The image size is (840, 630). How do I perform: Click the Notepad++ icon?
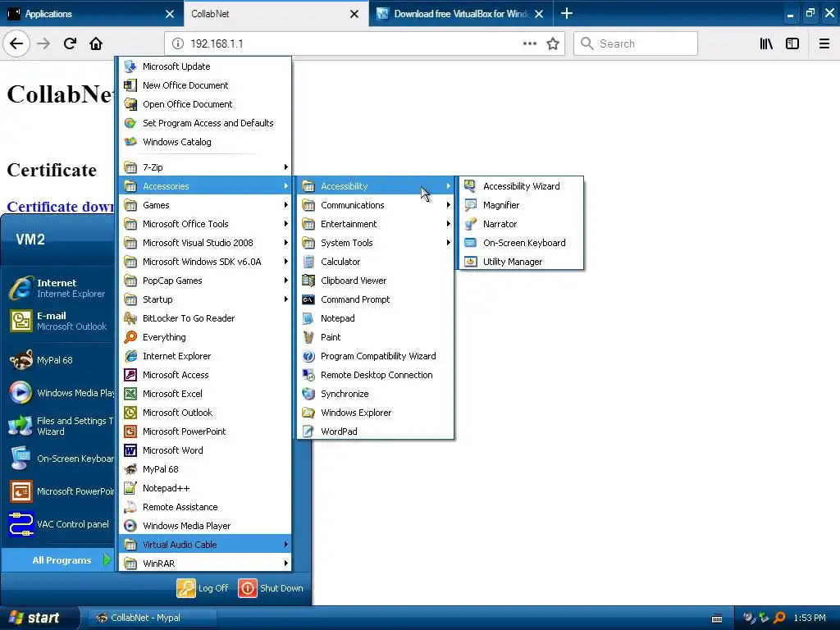click(x=130, y=488)
